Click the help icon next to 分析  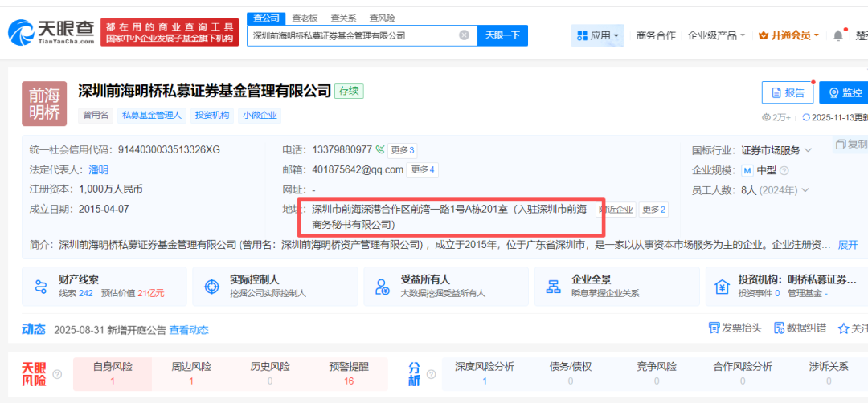(x=432, y=374)
